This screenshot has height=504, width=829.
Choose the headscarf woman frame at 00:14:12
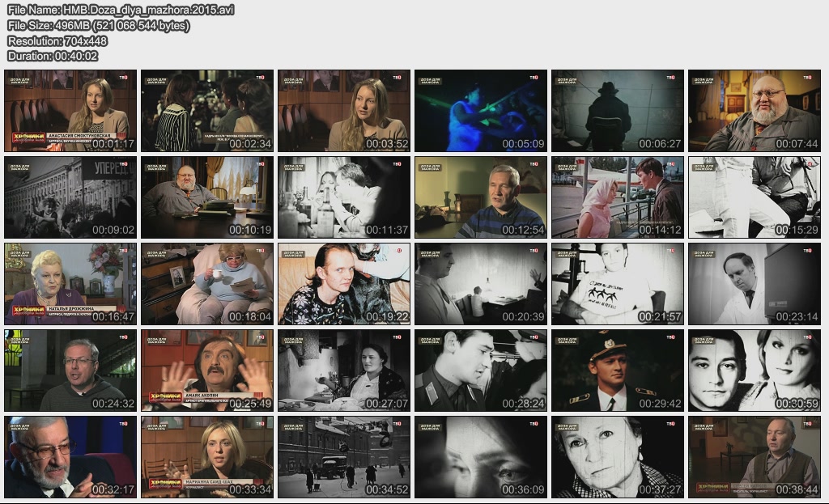[617, 197]
